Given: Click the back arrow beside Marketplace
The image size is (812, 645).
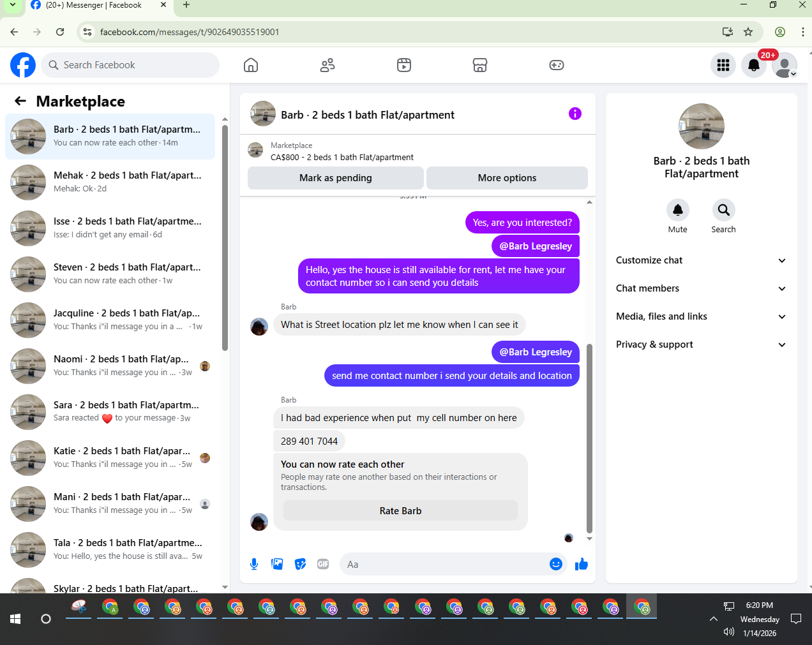Looking at the screenshot, I should (20, 101).
